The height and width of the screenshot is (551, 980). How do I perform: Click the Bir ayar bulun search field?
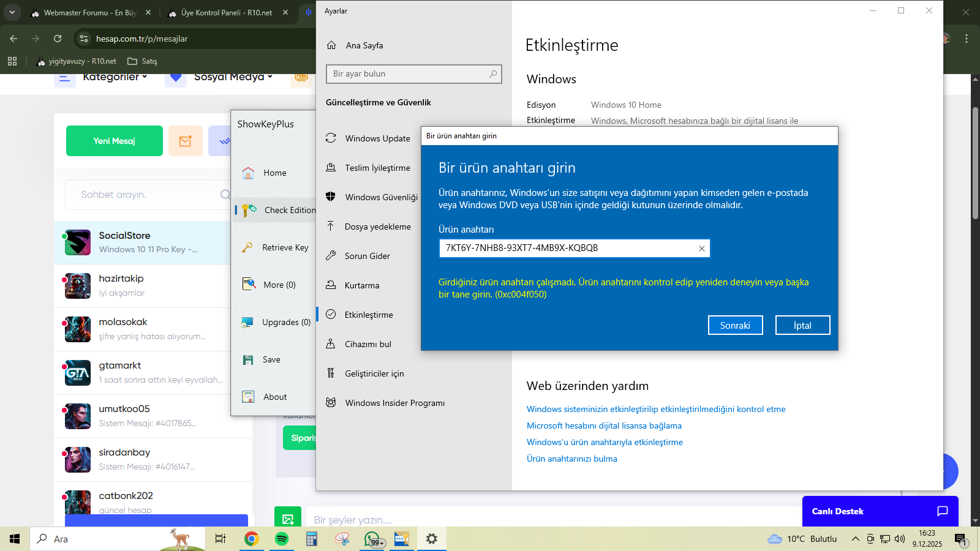(414, 74)
